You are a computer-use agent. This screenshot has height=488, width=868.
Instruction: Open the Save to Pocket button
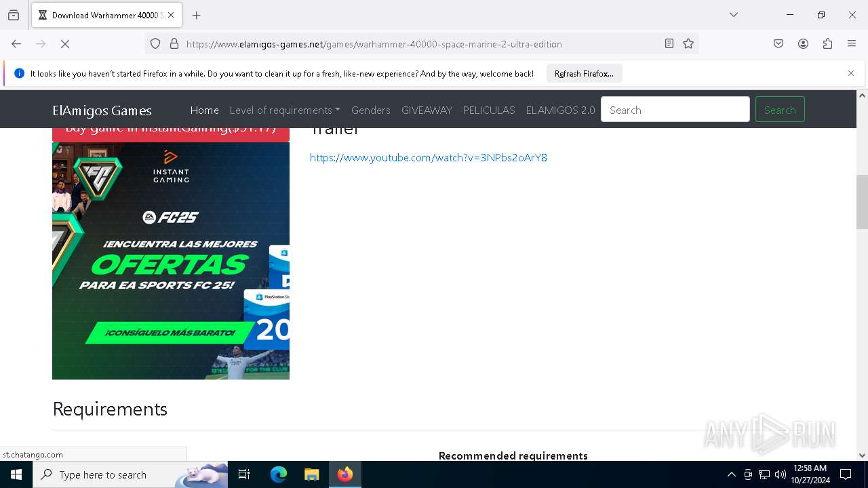click(778, 44)
